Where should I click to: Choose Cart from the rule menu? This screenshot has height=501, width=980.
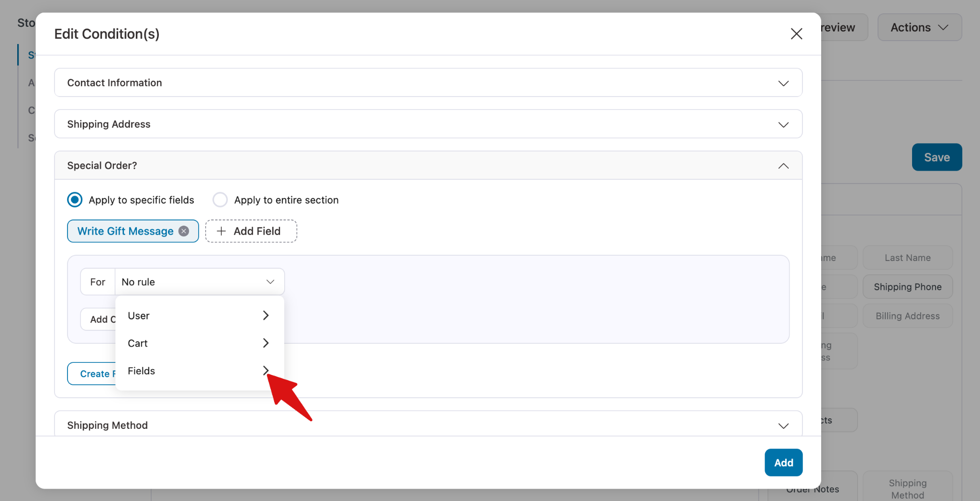138,343
